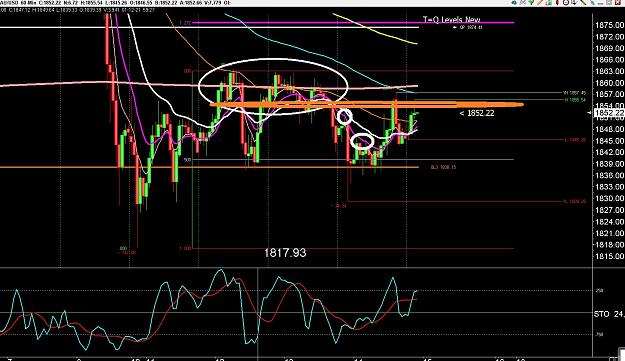Click the 1872.00 price axis label
The height and width of the screenshot is (361, 625).
tap(609, 37)
